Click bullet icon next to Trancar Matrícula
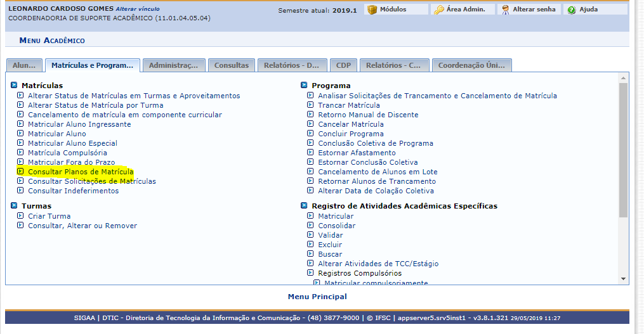 [x=310, y=105]
